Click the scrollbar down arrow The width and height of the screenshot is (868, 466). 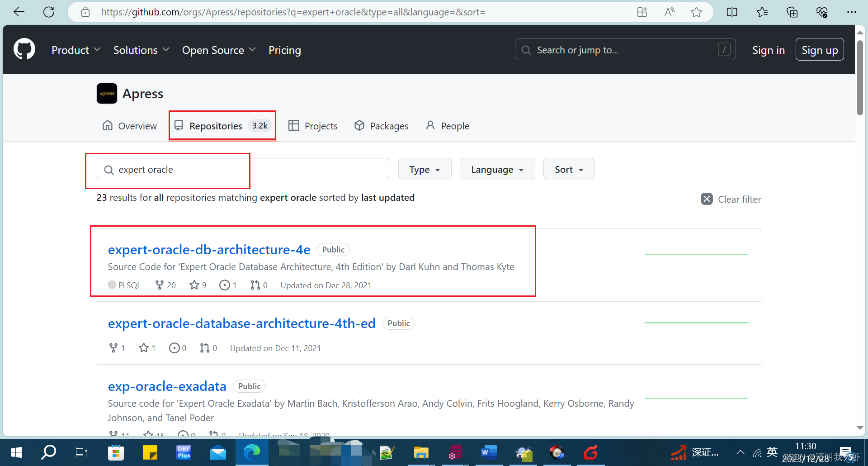[860, 428]
